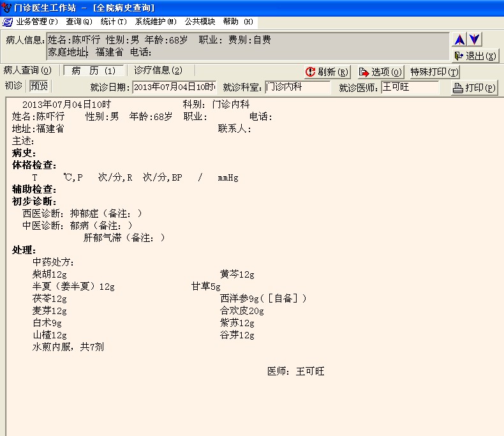Click the 就诊医师 doctor field

tap(410, 87)
